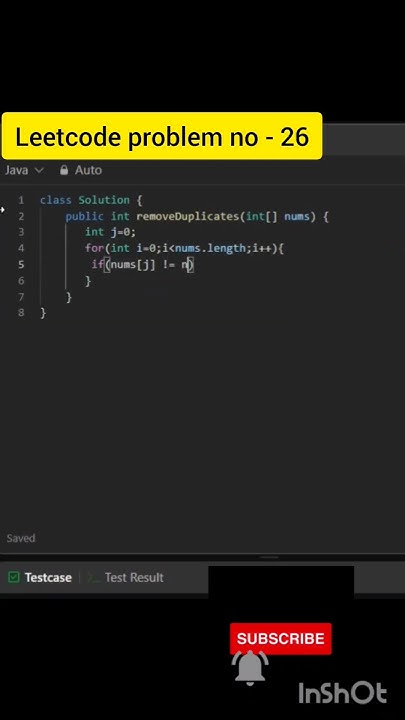Viewport: 405px width, 720px height.
Task: Open the Java language dropdown
Action: 24,170
